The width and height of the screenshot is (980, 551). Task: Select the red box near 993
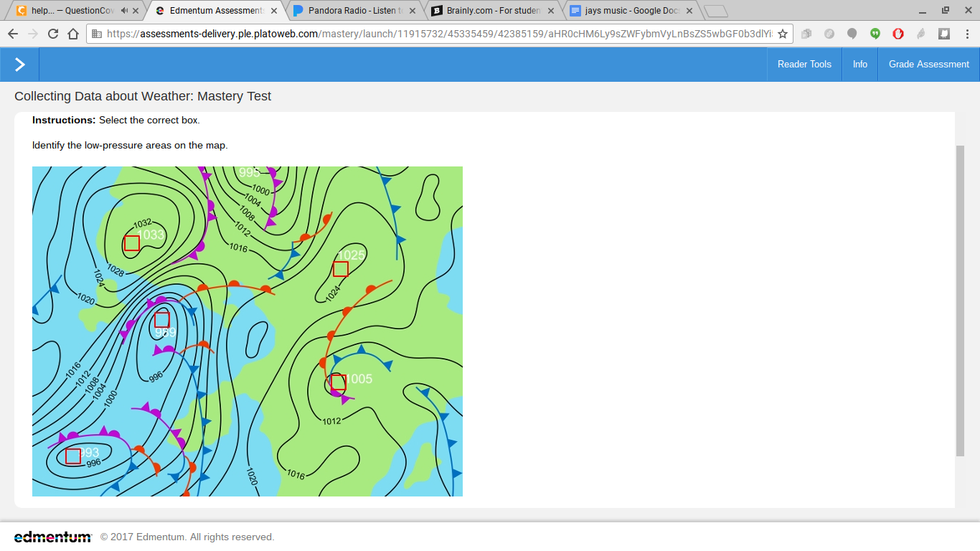pyautogui.click(x=73, y=456)
